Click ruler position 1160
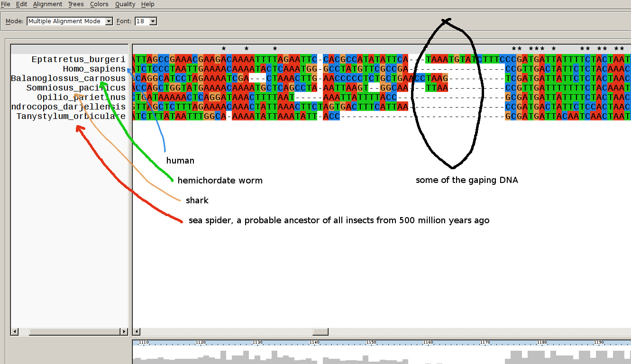This screenshot has width=631, height=364. (x=428, y=342)
